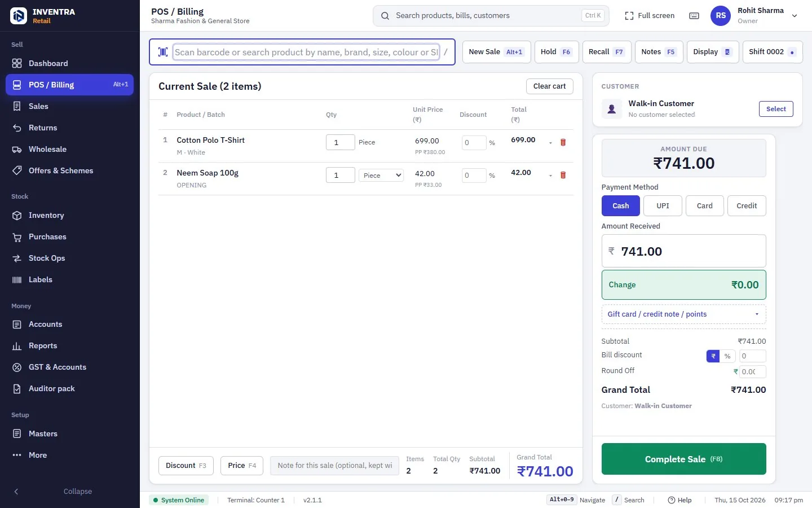
Task: Open Purchases menu item
Action: click(x=70, y=237)
